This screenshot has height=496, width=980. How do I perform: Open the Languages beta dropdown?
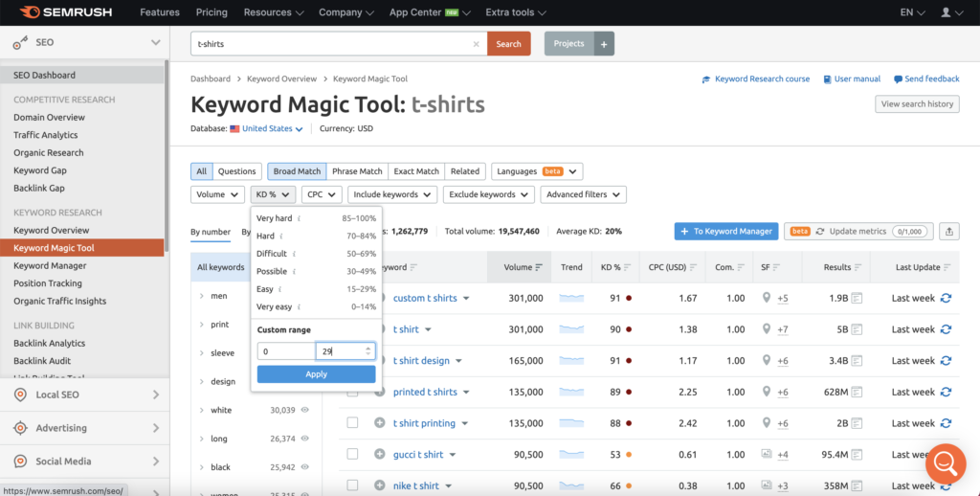pyautogui.click(x=538, y=171)
